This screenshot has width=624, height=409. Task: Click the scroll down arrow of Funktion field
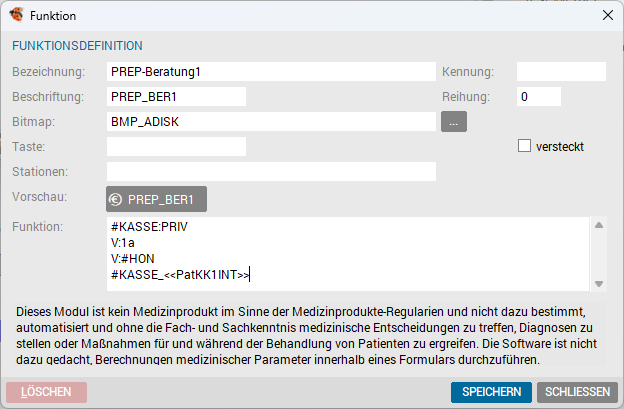tap(599, 284)
